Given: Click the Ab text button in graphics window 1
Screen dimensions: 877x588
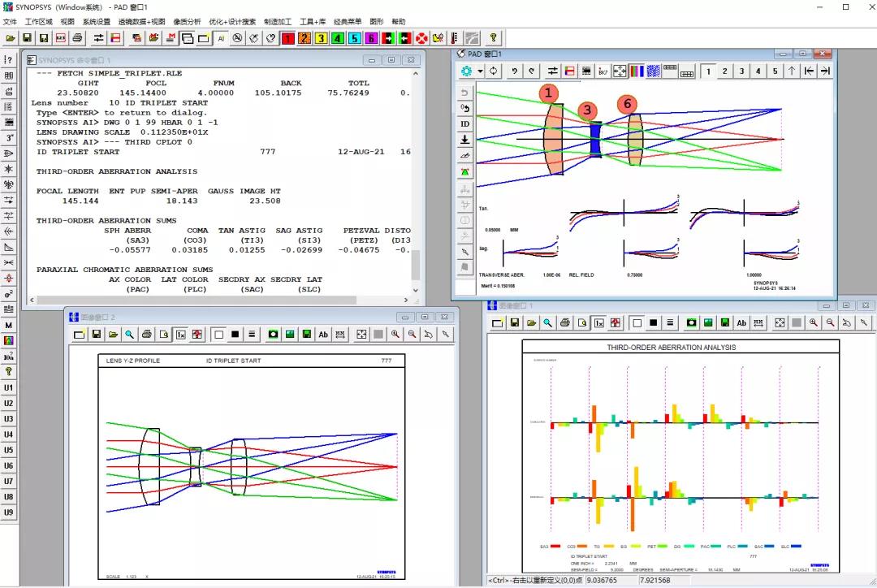Looking at the screenshot, I should point(741,322).
